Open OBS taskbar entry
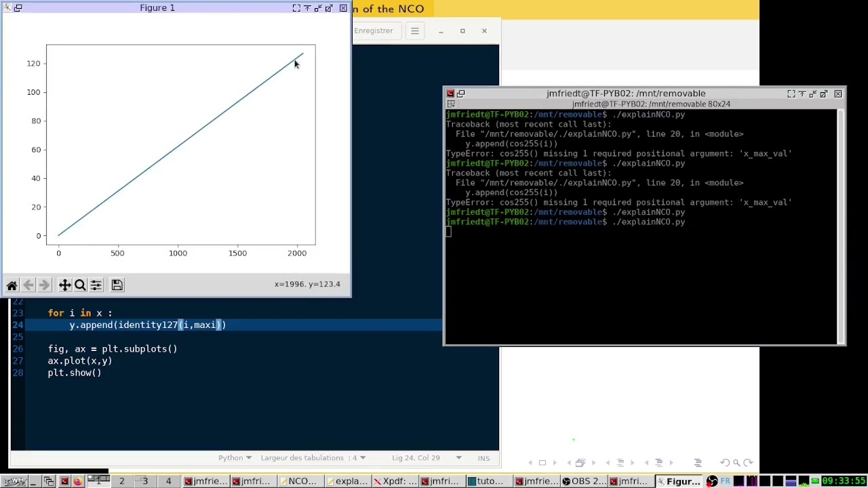 [584, 481]
